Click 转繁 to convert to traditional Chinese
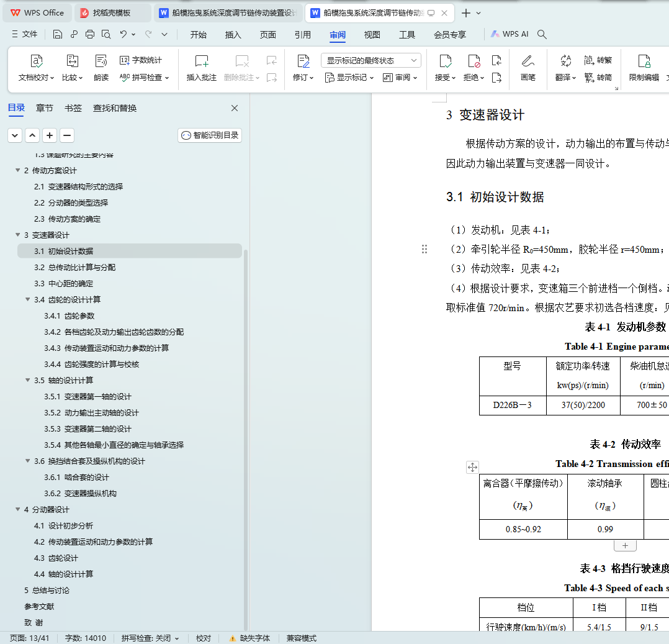 598,60
